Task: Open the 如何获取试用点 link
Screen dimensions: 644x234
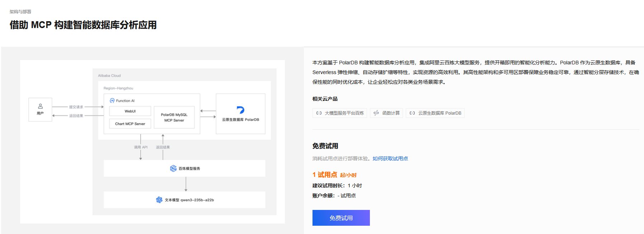Action: point(390,159)
